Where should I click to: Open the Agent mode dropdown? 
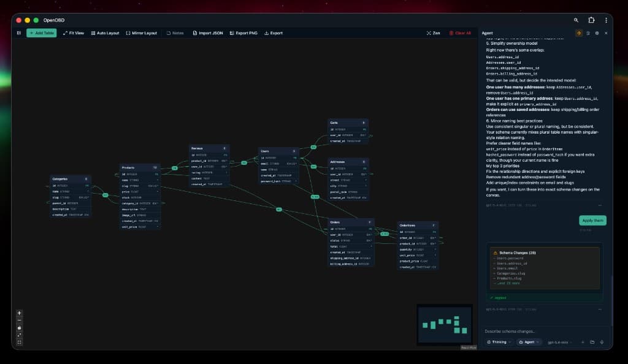(529, 342)
